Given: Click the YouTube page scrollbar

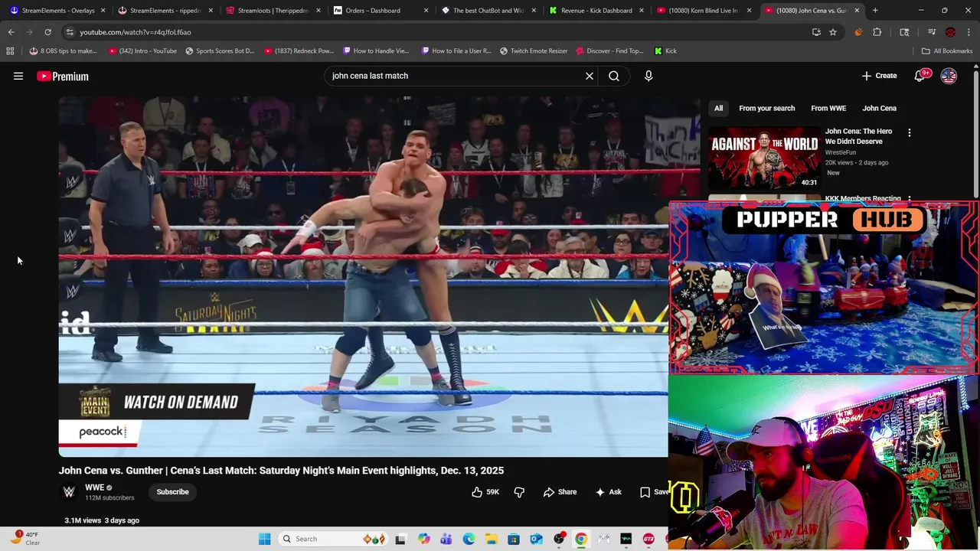Looking at the screenshot, I should (x=975, y=134).
